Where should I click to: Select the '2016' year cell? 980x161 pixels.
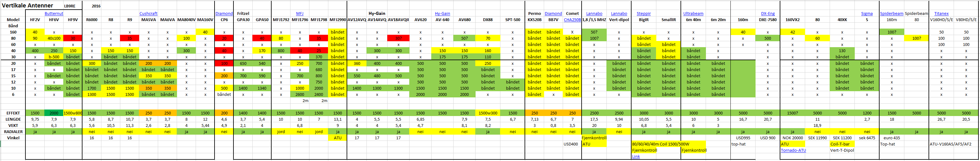tap(96, 6)
